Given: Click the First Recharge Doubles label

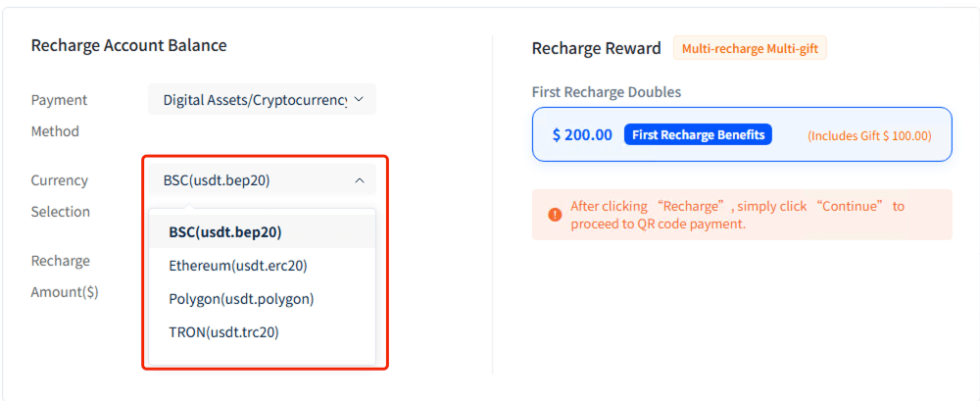Looking at the screenshot, I should tap(607, 92).
